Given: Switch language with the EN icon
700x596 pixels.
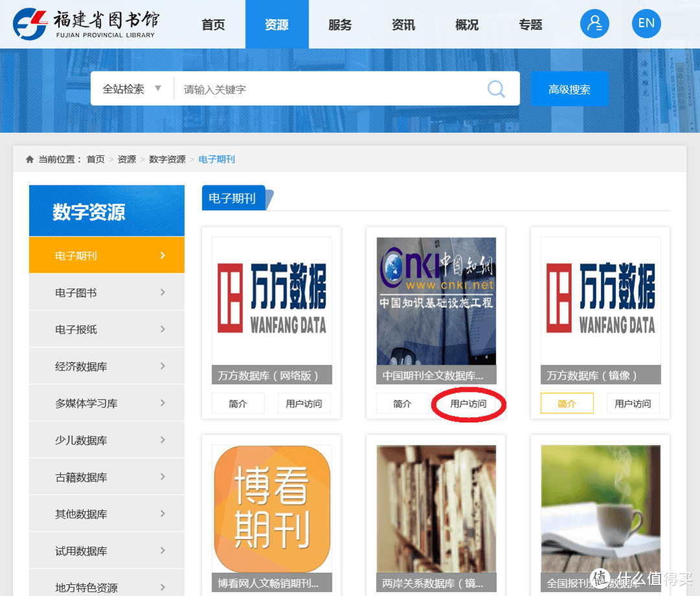Looking at the screenshot, I should coord(646,23).
